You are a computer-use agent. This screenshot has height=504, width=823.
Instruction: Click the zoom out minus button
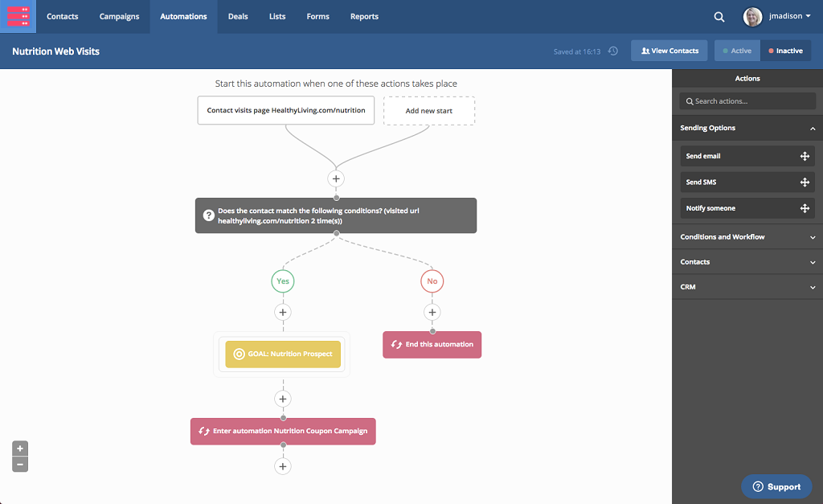pyautogui.click(x=20, y=464)
